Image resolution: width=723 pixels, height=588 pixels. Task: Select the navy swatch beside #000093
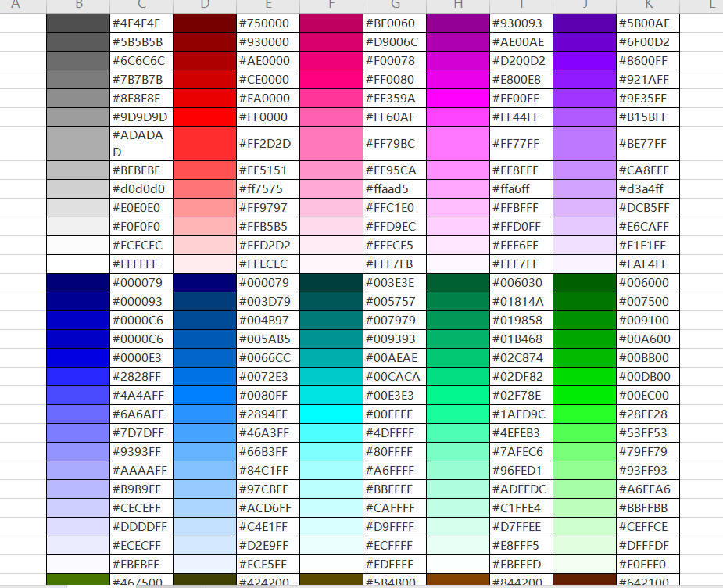(x=78, y=301)
